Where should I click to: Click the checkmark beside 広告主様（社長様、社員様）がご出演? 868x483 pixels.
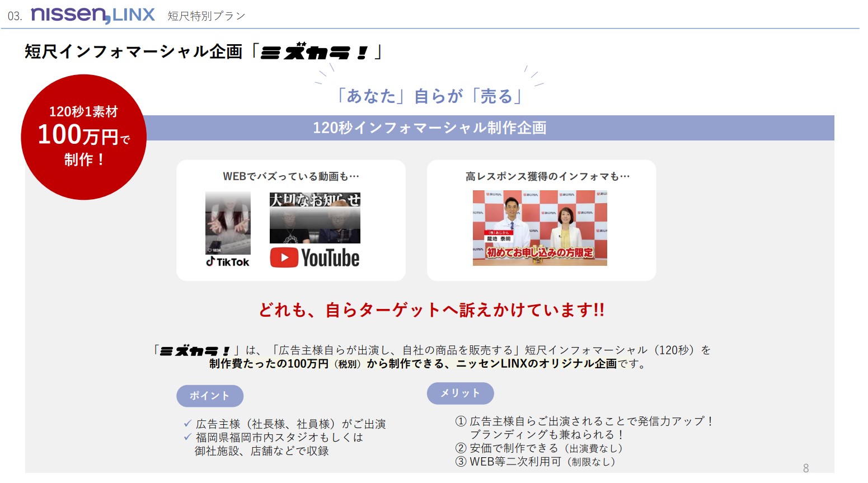tap(187, 424)
